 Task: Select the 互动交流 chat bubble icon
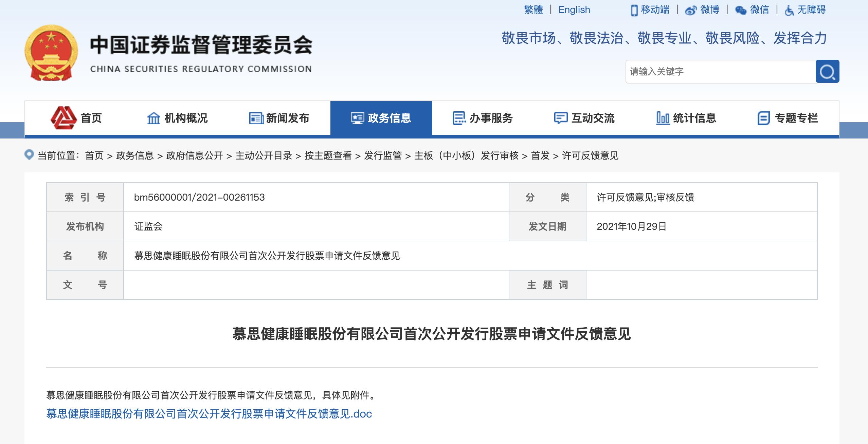click(560, 118)
